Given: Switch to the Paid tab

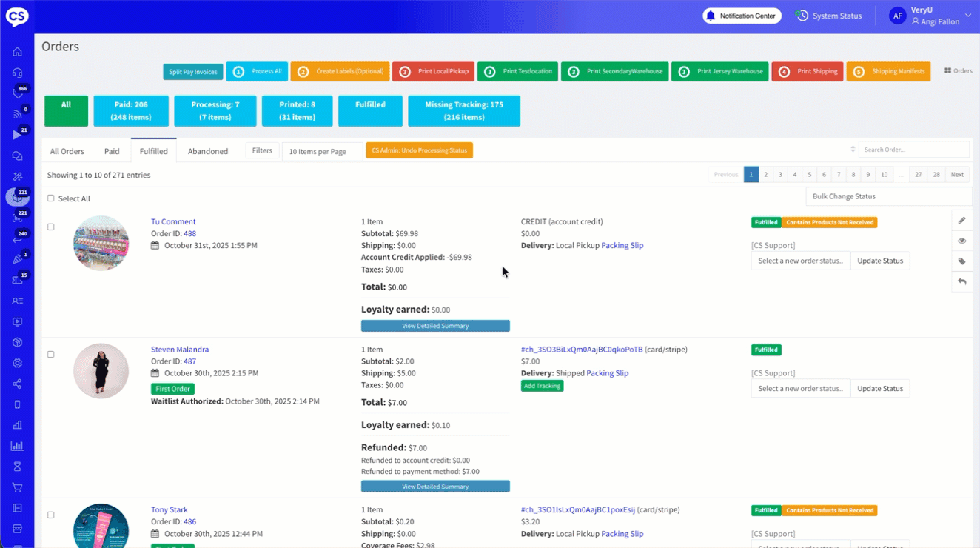Looking at the screenshot, I should [x=112, y=151].
